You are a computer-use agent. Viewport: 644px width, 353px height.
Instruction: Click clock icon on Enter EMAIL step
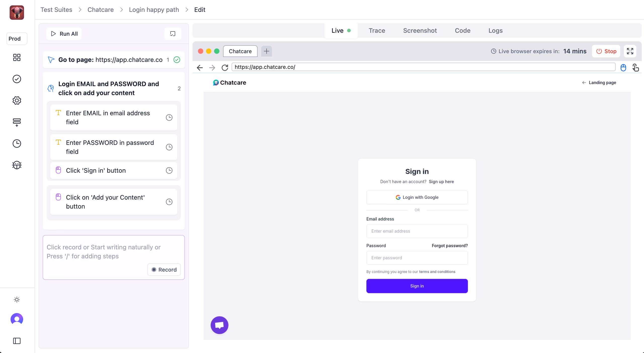(169, 117)
